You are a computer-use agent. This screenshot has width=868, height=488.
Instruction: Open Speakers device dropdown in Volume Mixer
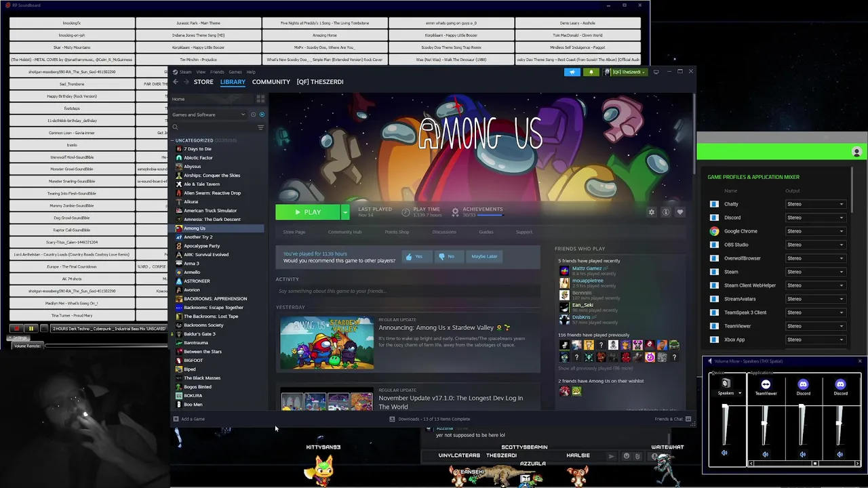(x=740, y=393)
